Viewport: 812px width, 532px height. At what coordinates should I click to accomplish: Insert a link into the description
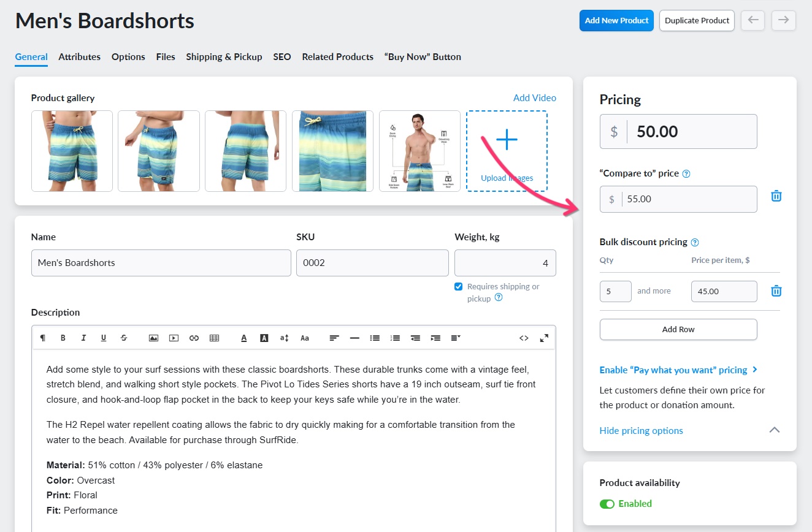[194, 338]
